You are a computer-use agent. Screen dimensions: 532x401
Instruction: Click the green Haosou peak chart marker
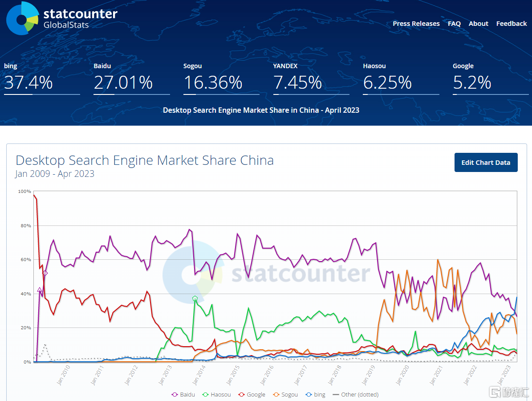(x=195, y=299)
